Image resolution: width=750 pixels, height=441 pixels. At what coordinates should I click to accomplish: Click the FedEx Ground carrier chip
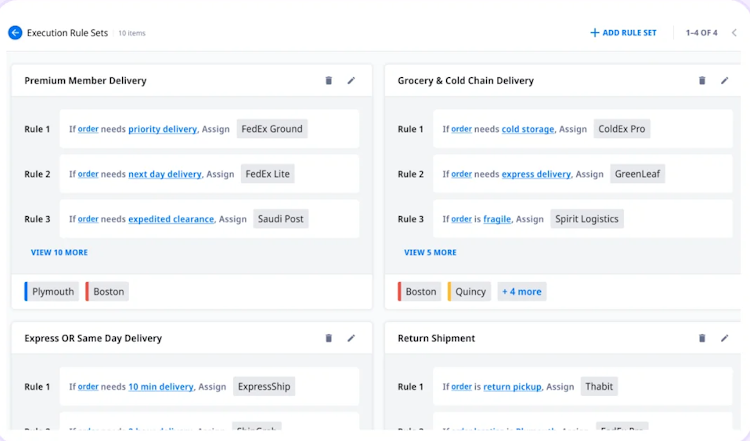point(272,129)
